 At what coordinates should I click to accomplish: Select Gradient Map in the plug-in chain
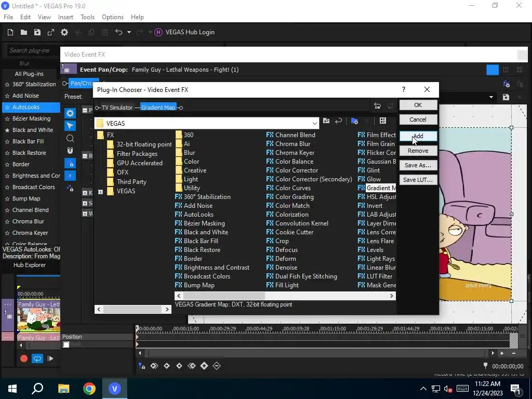(158, 108)
